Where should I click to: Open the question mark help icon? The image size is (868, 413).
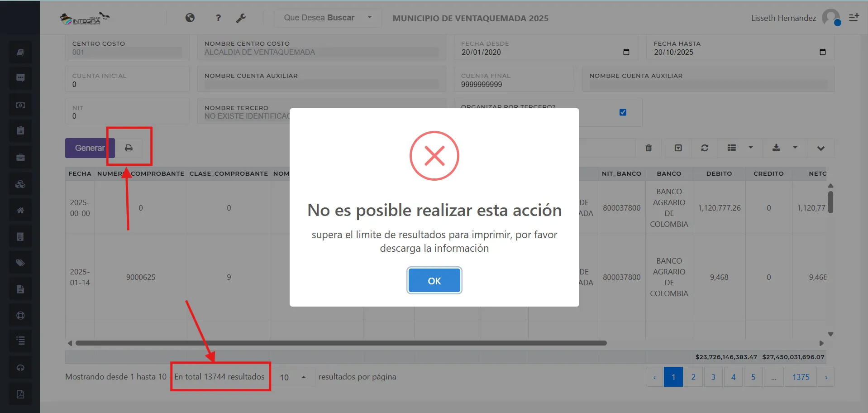(218, 18)
